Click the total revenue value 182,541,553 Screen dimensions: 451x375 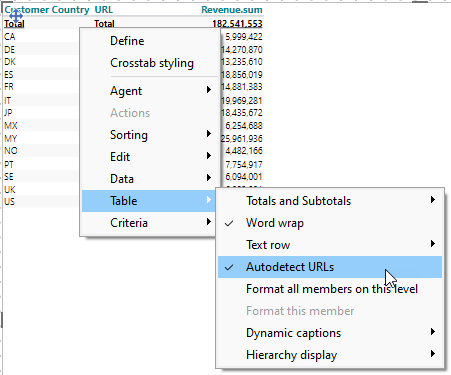tap(237, 24)
